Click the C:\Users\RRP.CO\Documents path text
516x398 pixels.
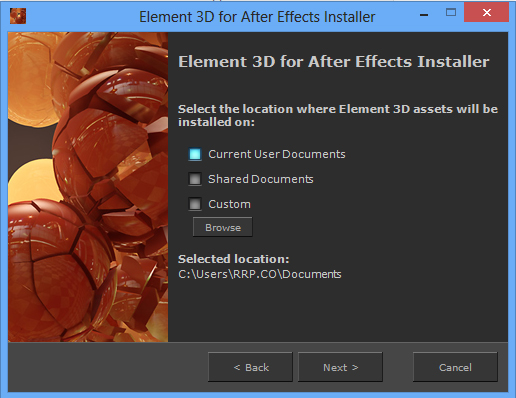[260, 274]
